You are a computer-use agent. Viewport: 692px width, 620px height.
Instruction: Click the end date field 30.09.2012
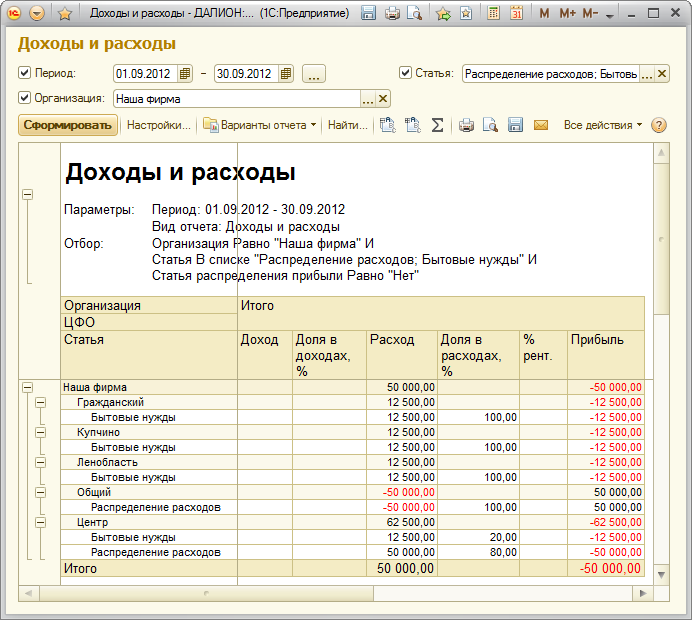[246, 74]
